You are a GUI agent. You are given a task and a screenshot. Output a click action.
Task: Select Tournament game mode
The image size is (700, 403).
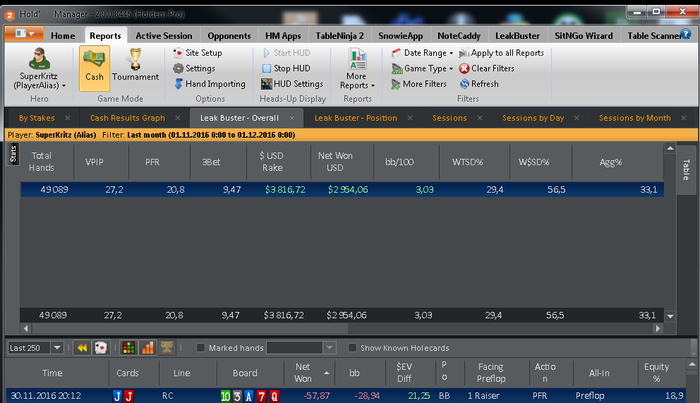[135, 66]
